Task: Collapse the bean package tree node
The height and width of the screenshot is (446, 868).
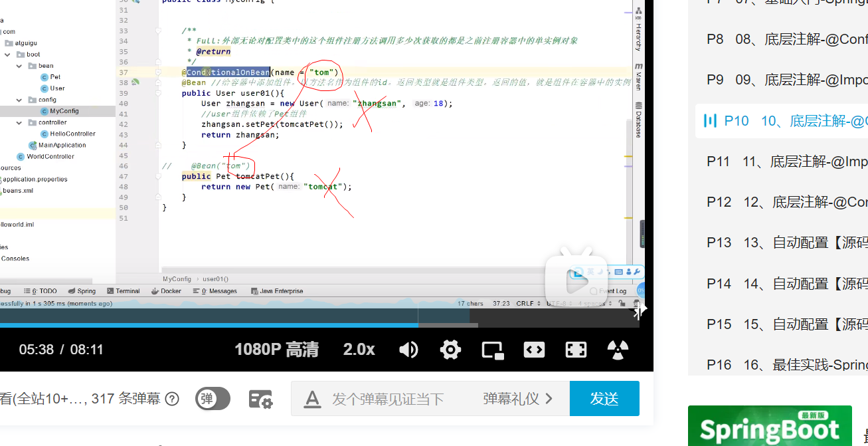Action: (21, 66)
